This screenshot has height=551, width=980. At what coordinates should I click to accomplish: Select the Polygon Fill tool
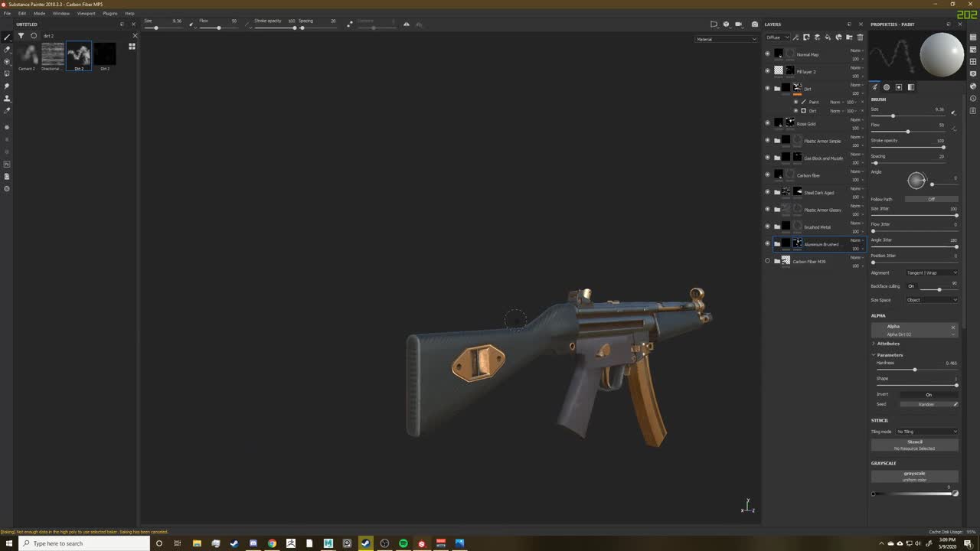click(8, 73)
